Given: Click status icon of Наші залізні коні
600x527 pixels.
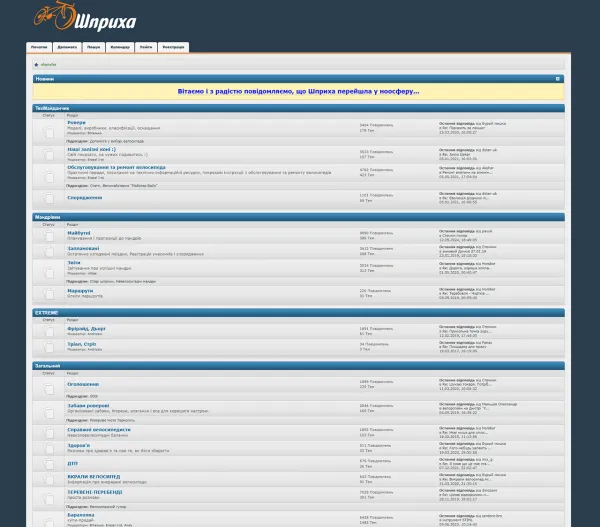Looking at the screenshot, I should (x=49, y=154).
